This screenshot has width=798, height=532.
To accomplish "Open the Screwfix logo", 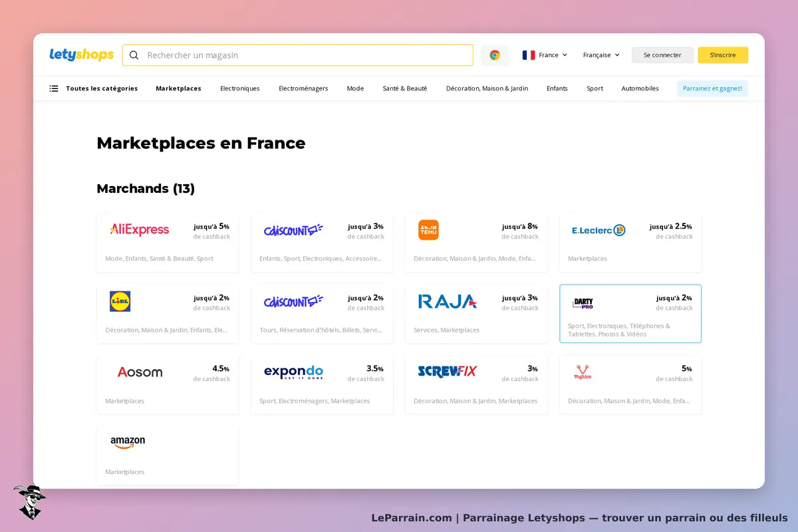I will [x=448, y=372].
